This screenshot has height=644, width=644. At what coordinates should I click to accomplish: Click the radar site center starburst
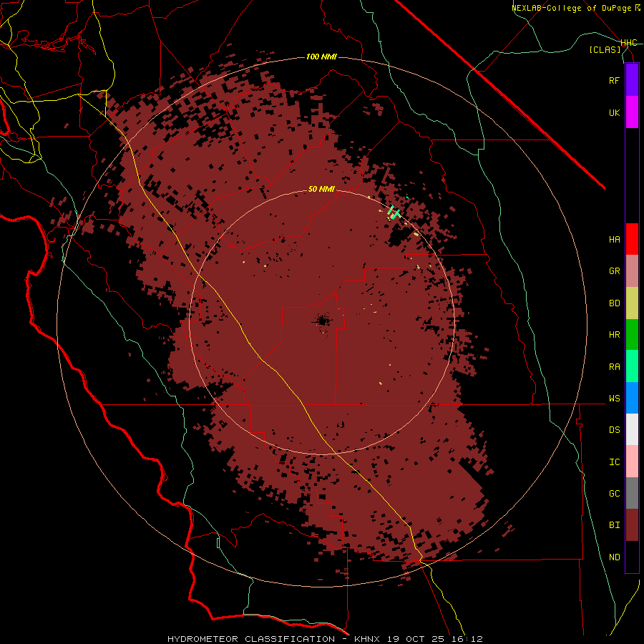(323, 321)
